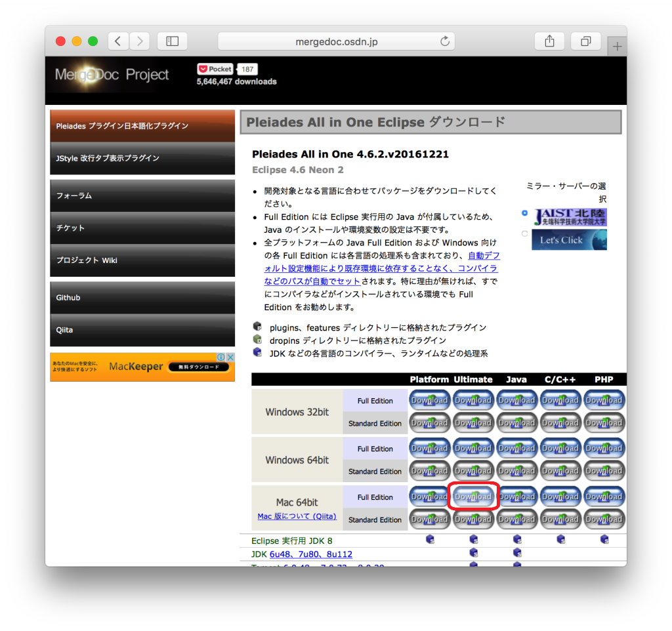Download Windows 32bit Full Edition C/C++
The width and height of the screenshot is (672, 631).
tap(560, 400)
